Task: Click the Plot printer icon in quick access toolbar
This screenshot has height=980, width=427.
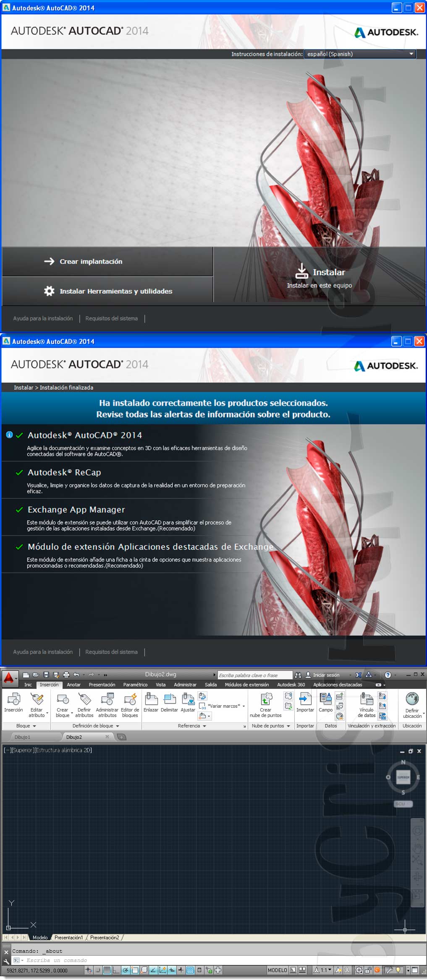Action: 66,675
